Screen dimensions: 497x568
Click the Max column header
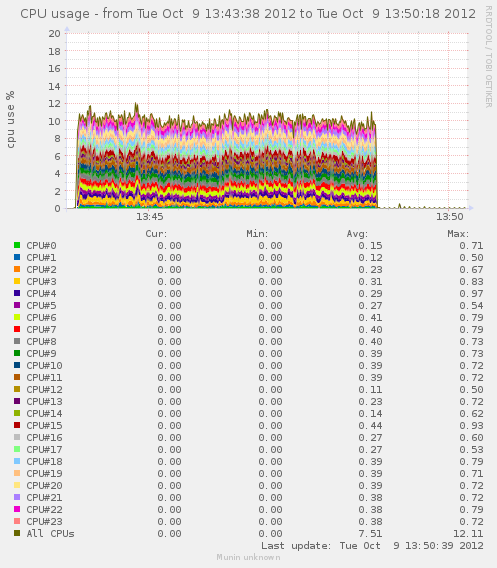click(x=458, y=234)
